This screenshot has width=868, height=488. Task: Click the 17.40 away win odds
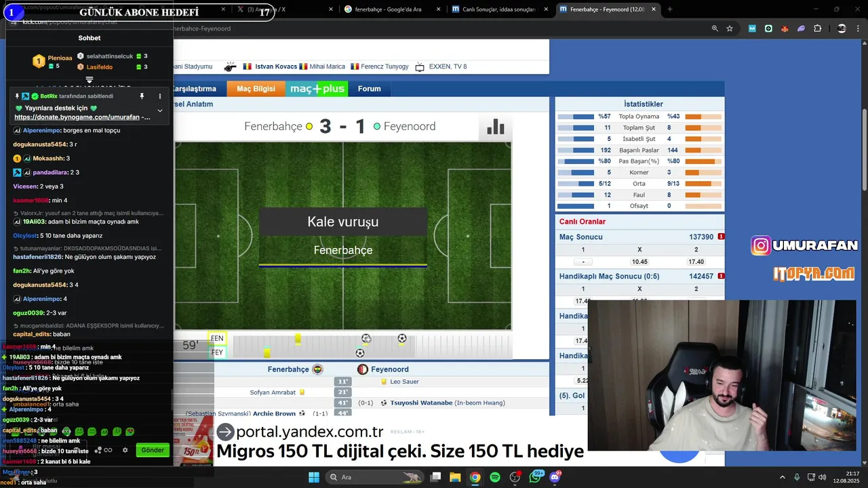(696, 262)
